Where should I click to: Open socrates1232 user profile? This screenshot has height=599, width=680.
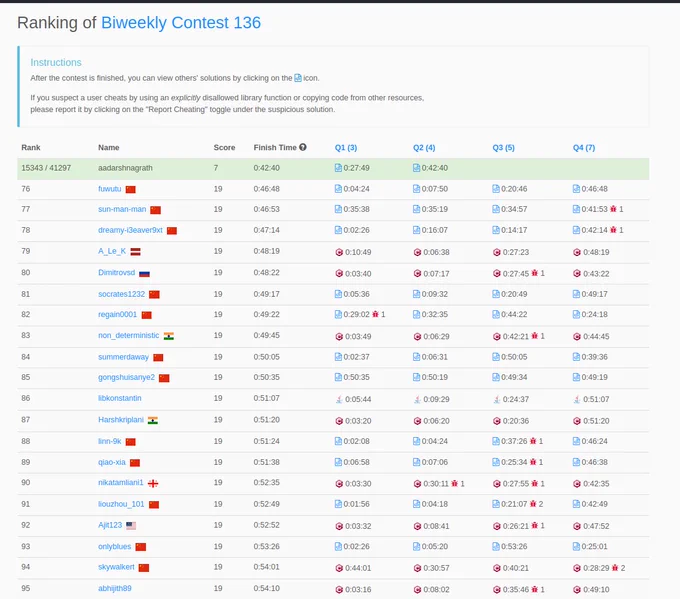coord(121,294)
